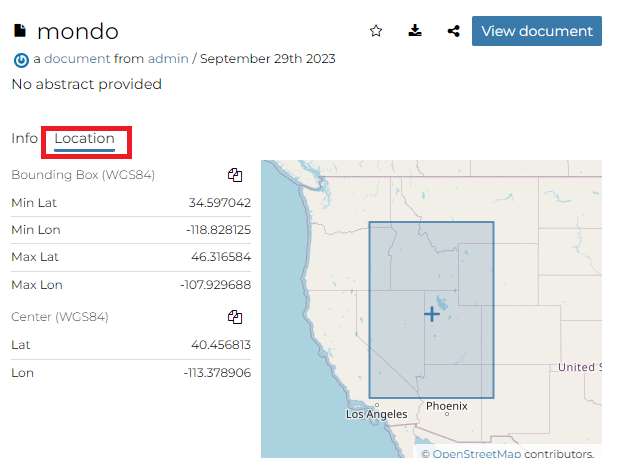Open the OpenStreetMap attribution link

point(476,453)
